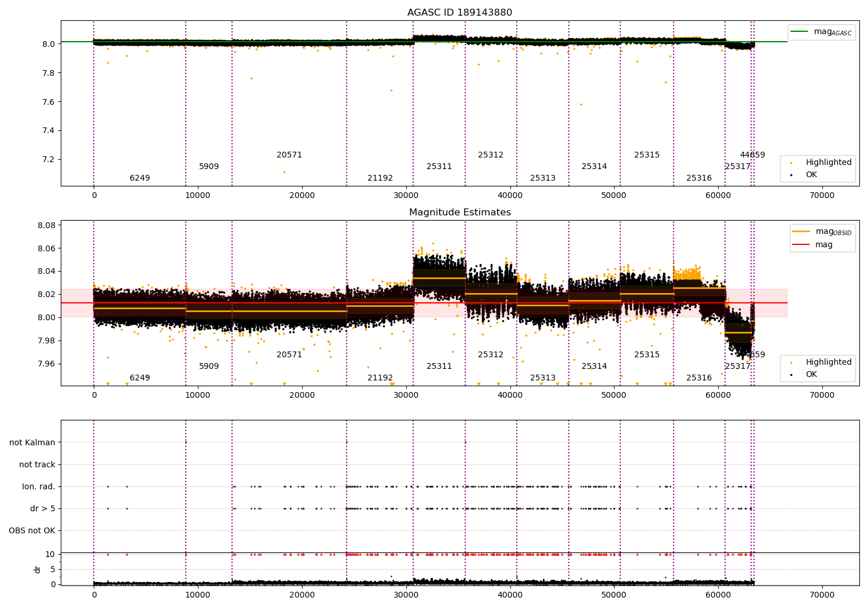The height and width of the screenshot is (608, 868).
Task: Click the red line sample beside 'mag' legend entry
Action: coord(801,245)
